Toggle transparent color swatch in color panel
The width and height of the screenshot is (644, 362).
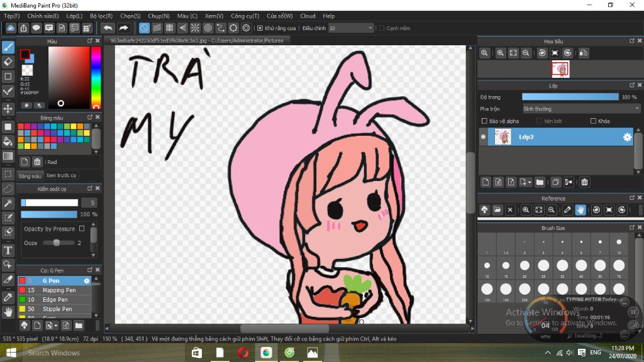(27, 70)
